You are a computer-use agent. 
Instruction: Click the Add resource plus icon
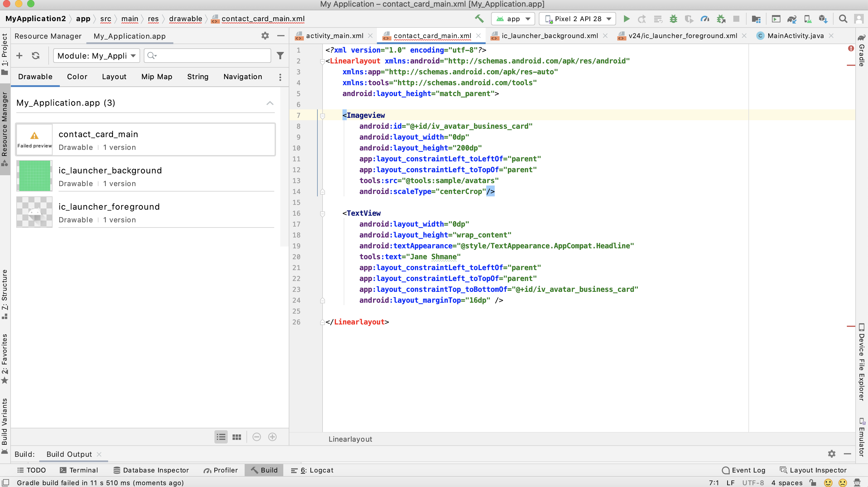pyautogui.click(x=19, y=56)
